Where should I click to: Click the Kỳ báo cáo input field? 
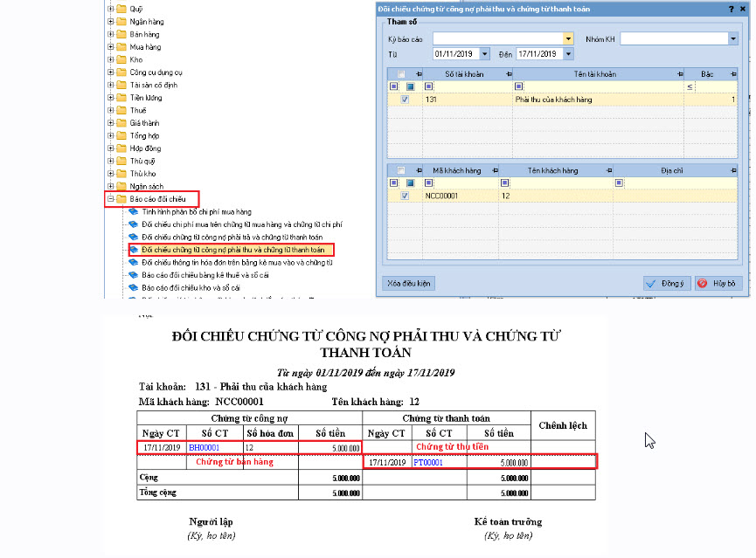tap(498, 39)
